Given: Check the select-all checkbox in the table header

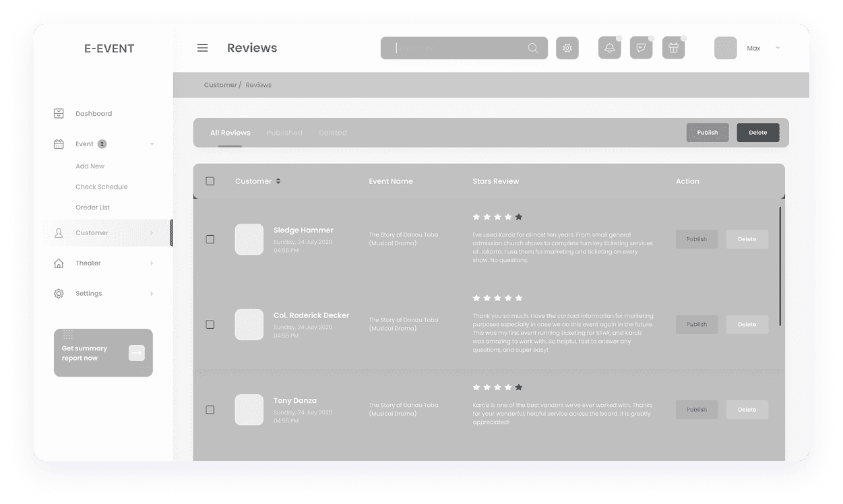Looking at the screenshot, I should (x=210, y=181).
